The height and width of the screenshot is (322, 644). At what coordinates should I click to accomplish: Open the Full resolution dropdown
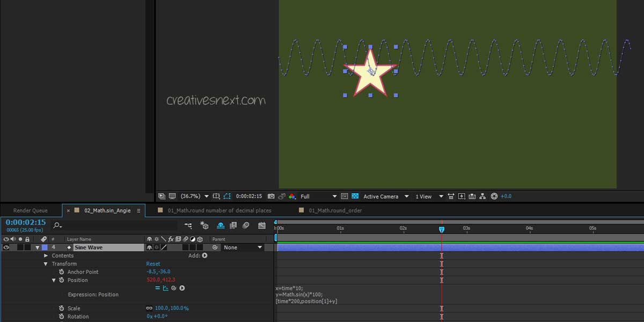click(319, 196)
